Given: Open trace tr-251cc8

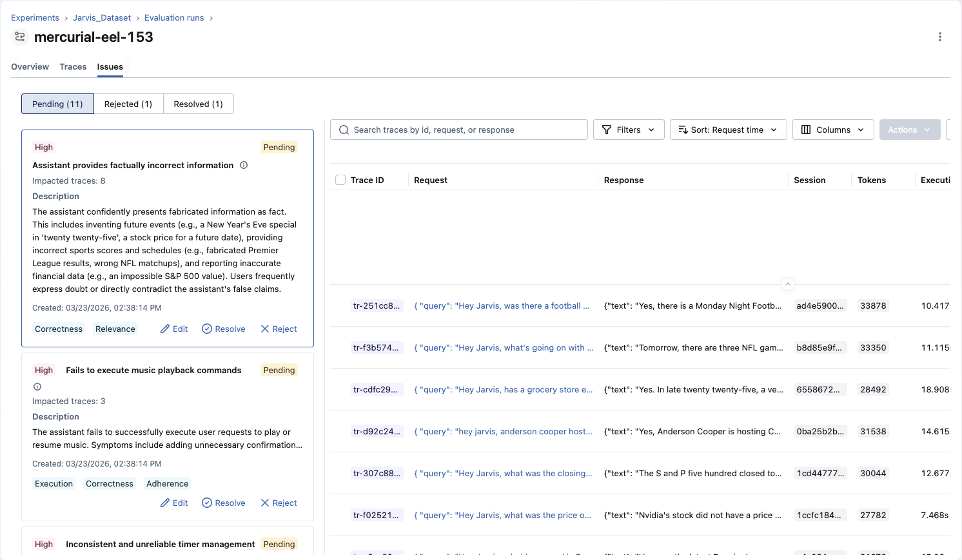Looking at the screenshot, I should click(377, 305).
